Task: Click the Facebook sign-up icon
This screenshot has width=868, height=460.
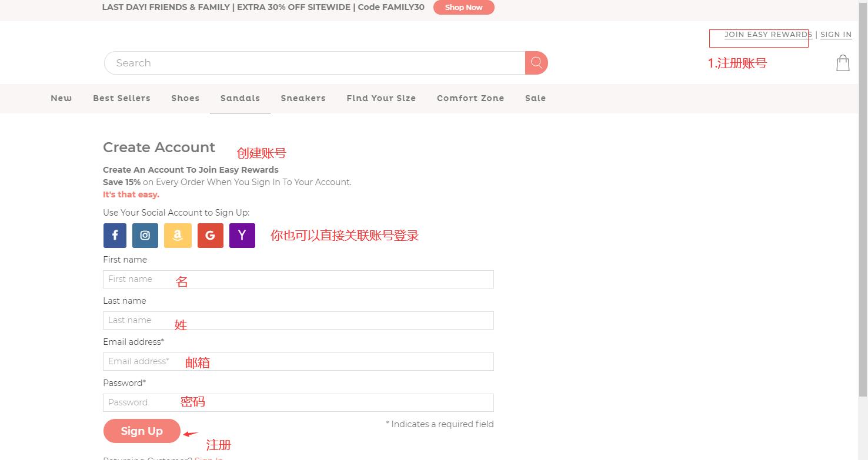Action: coord(115,236)
